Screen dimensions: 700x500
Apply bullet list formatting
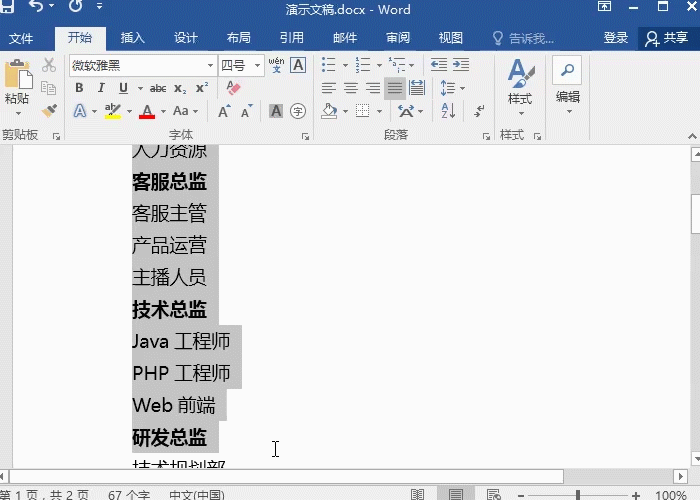(x=329, y=65)
